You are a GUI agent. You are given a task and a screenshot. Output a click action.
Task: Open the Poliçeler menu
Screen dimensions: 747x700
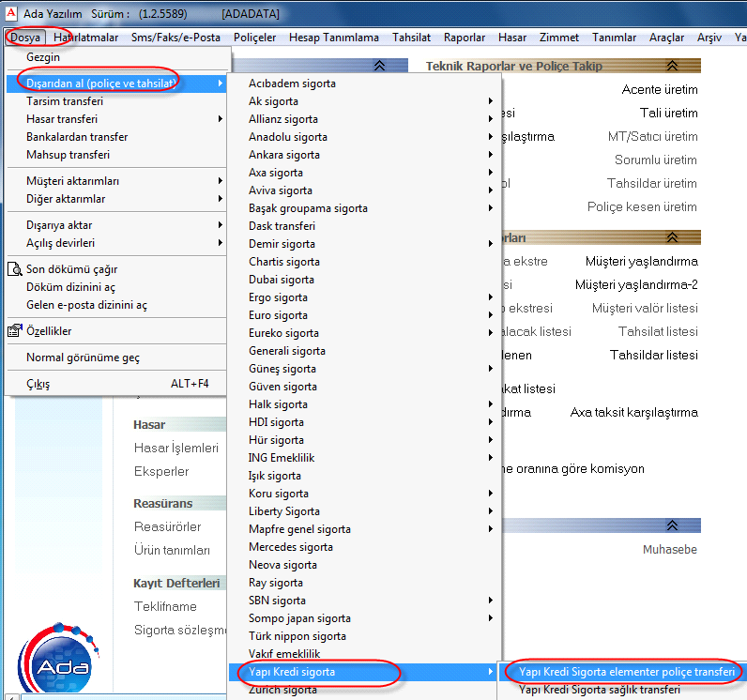click(x=254, y=38)
